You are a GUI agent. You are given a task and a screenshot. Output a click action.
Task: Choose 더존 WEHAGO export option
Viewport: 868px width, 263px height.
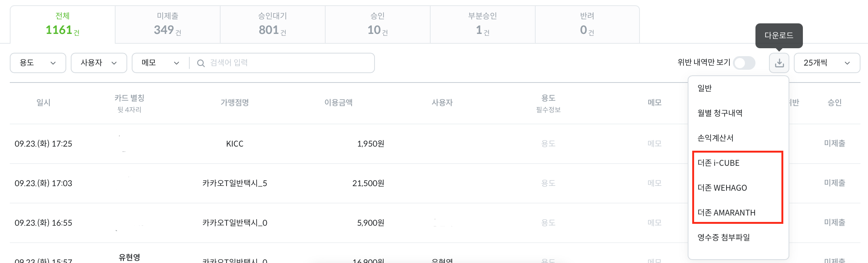coord(722,188)
